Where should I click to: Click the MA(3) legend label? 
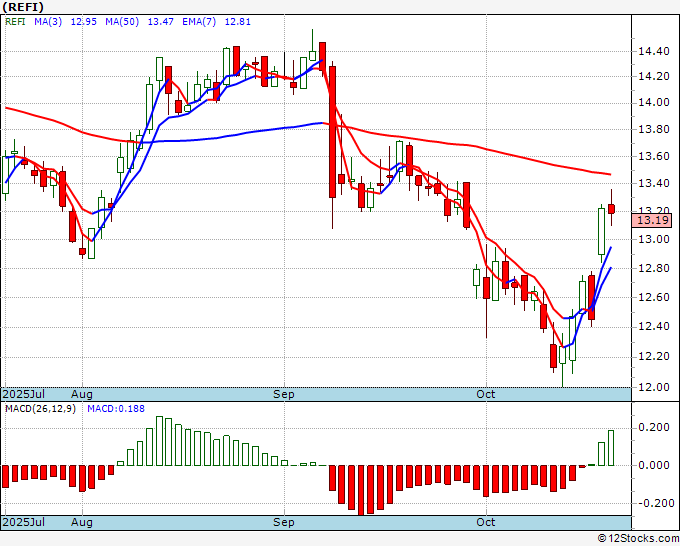(x=48, y=22)
